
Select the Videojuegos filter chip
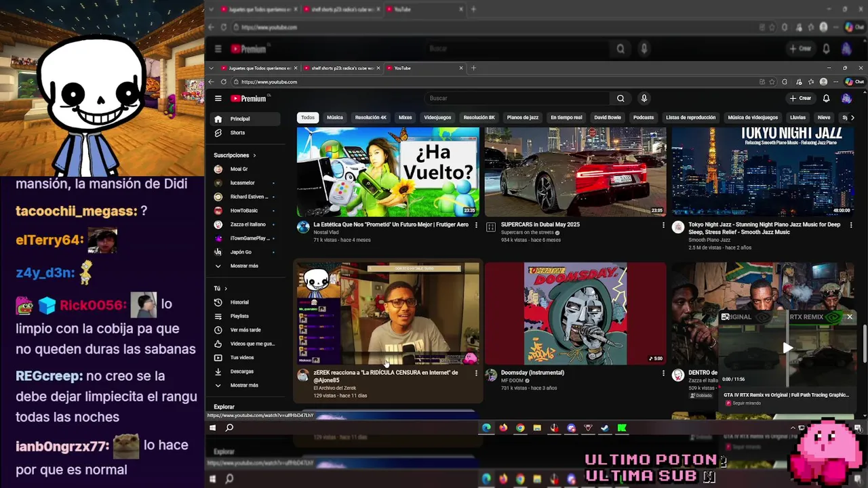coord(437,117)
